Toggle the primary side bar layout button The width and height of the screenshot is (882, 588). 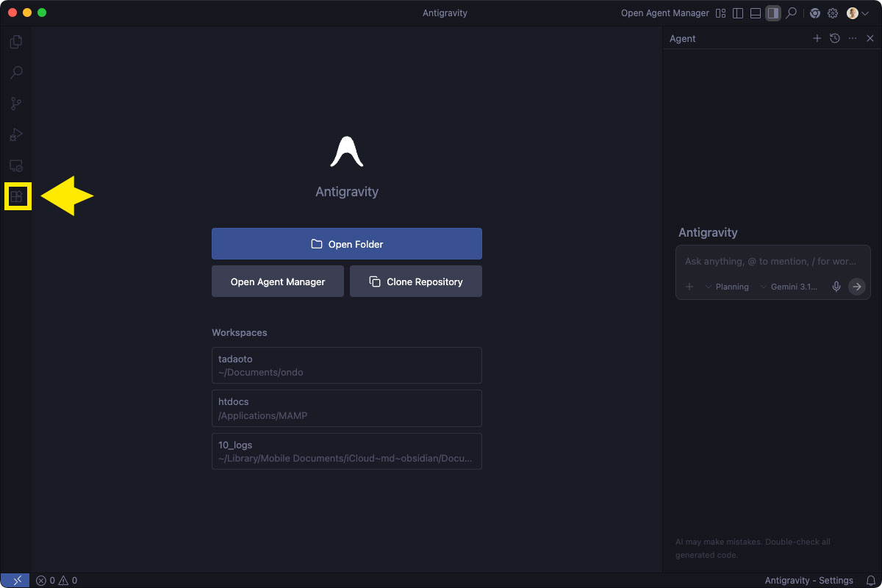point(738,13)
